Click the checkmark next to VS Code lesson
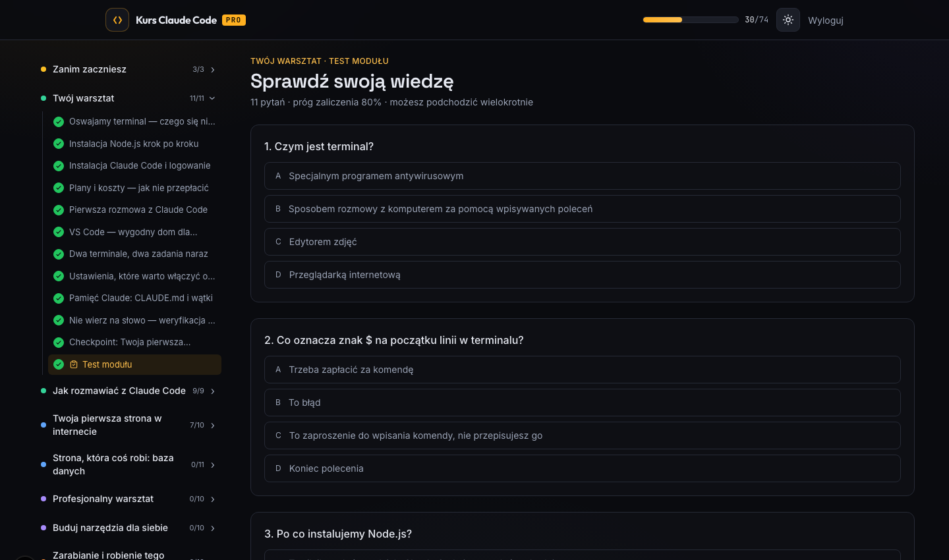The height and width of the screenshot is (560, 949). pos(59,232)
